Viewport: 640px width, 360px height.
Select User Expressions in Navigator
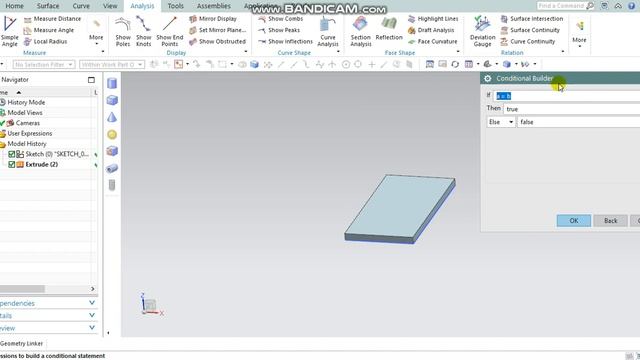29,133
